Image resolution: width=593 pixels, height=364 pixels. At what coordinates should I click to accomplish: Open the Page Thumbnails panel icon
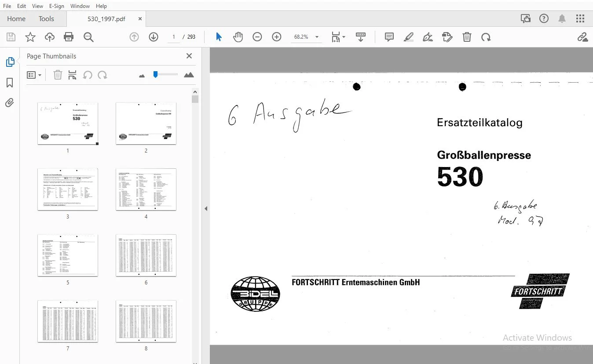coord(10,62)
